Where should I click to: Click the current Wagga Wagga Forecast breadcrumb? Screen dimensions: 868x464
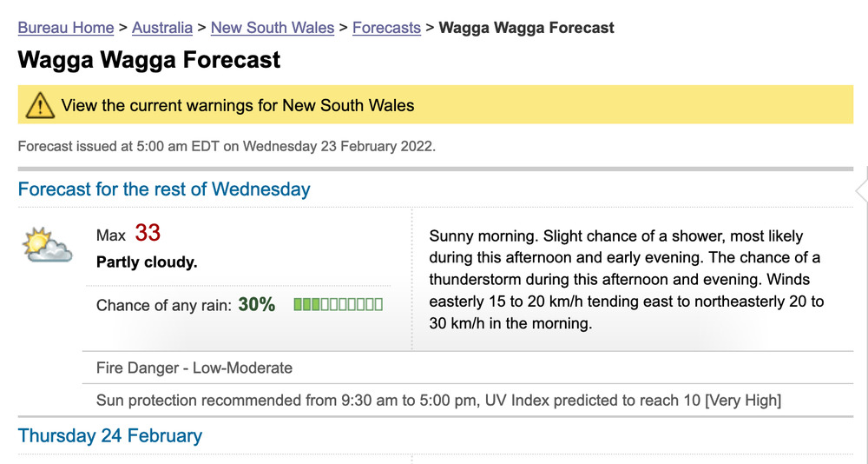[527, 28]
